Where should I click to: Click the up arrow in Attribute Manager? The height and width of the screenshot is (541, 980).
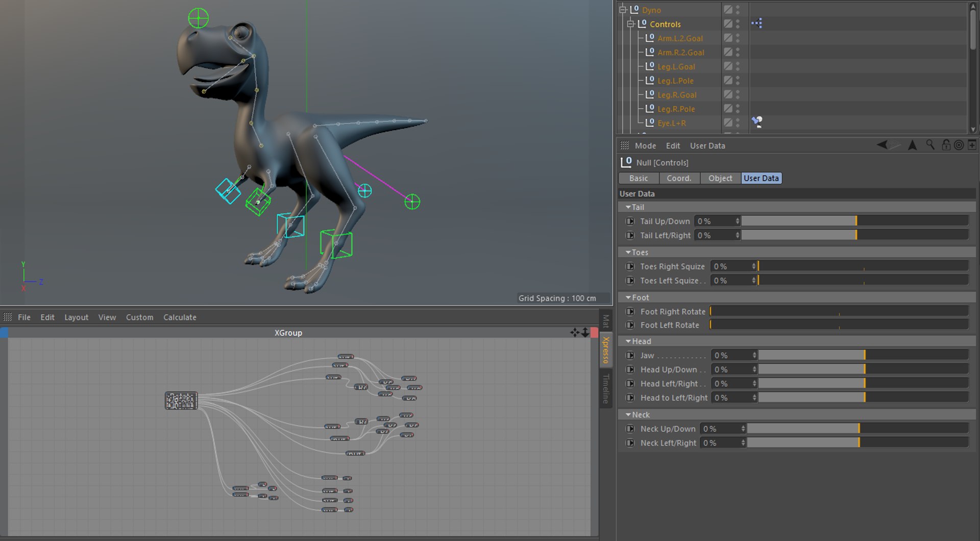pos(913,145)
